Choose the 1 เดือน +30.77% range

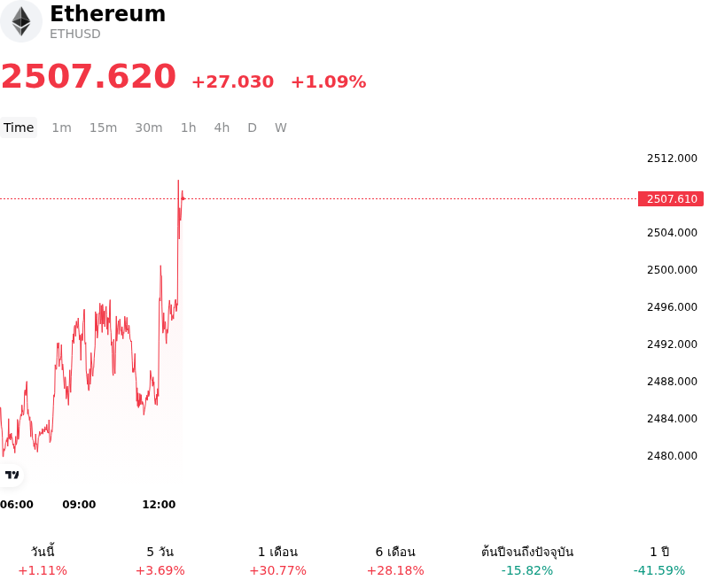277,561
